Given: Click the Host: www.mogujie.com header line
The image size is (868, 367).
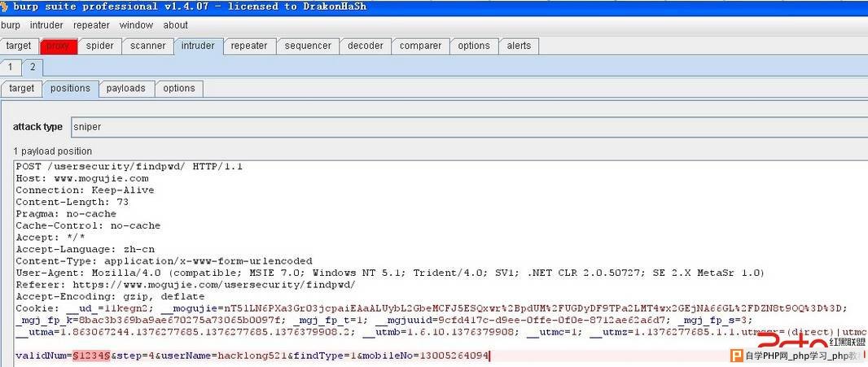Looking at the screenshot, I should (82, 178).
